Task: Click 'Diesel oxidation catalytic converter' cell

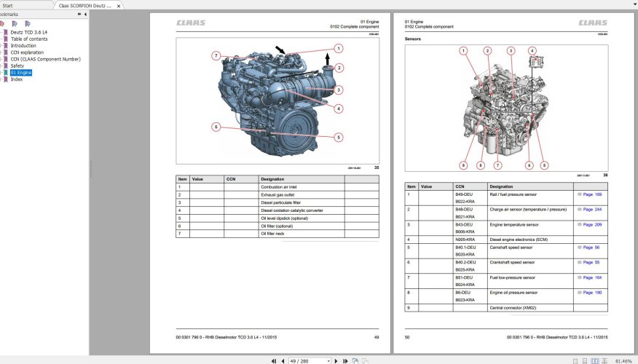Action: (302, 210)
